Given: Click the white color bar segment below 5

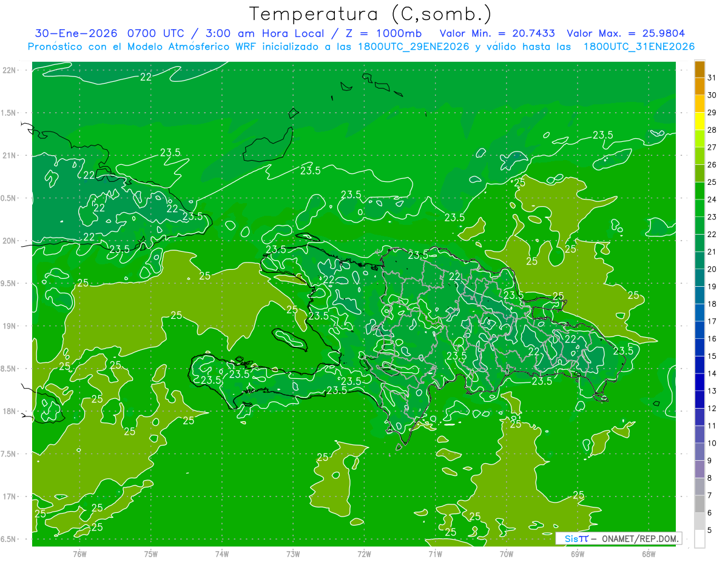Looking at the screenshot, I should [x=699, y=539].
